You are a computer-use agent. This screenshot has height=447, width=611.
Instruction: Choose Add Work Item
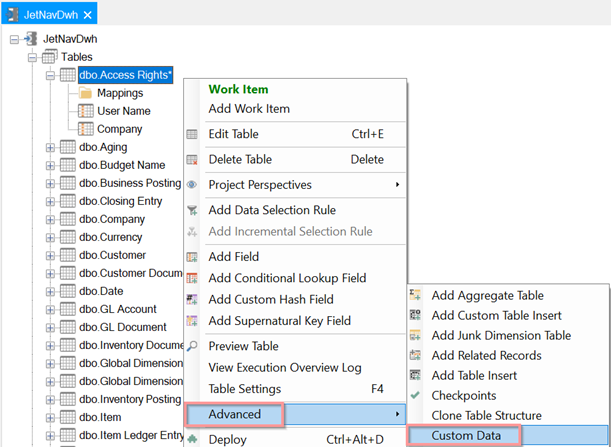[249, 108]
